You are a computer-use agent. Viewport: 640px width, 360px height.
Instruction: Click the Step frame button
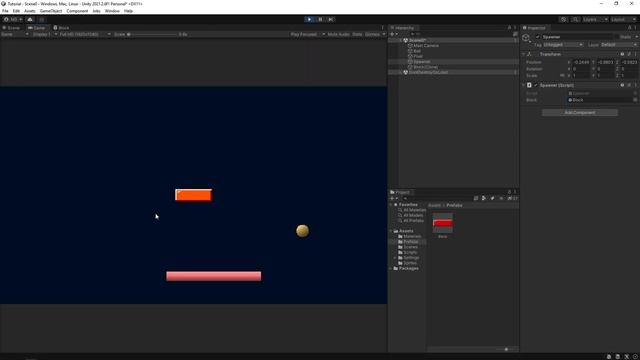pyautogui.click(x=331, y=19)
